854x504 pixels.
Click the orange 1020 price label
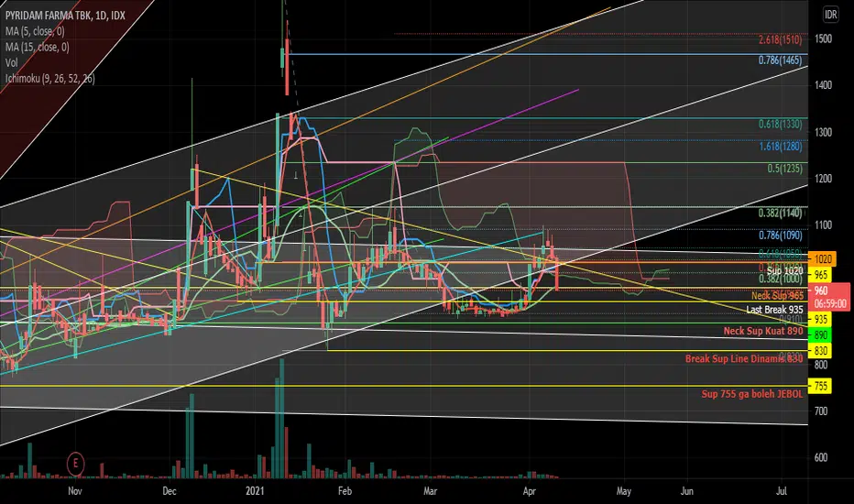point(823,258)
